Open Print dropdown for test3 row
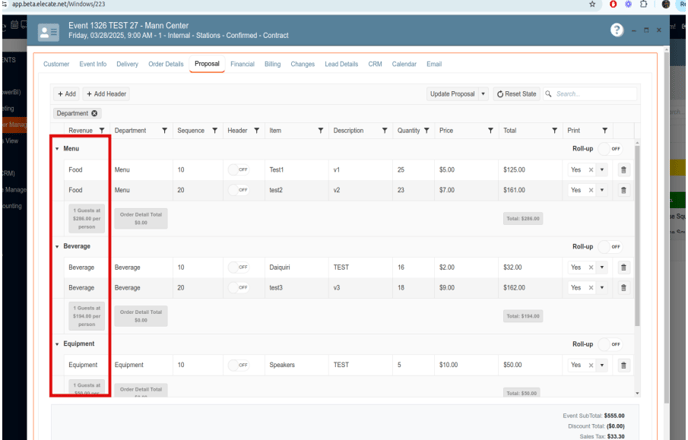The height and width of the screenshot is (440, 688). (x=602, y=288)
